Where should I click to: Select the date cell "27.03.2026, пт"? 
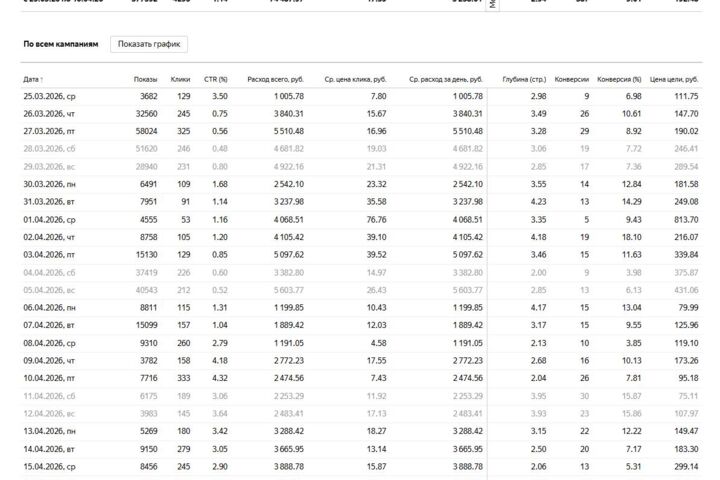click(49, 131)
